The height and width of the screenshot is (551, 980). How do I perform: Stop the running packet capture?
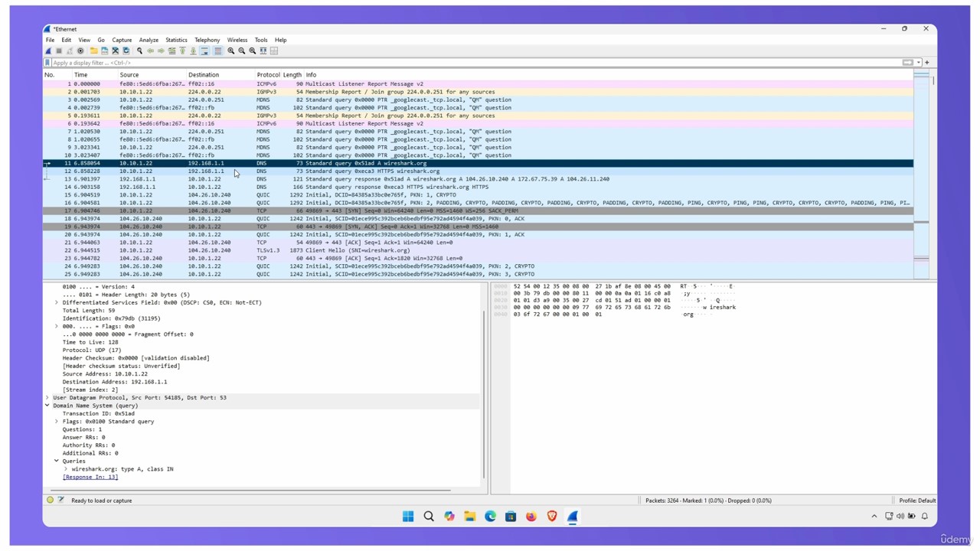(x=59, y=51)
